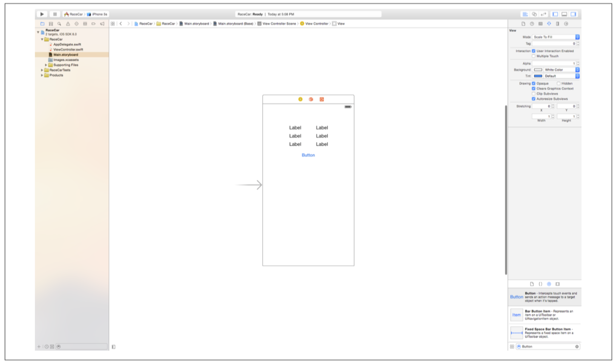The image size is (616, 364).
Task: Show the Code Snippet library
Action: coord(540,284)
